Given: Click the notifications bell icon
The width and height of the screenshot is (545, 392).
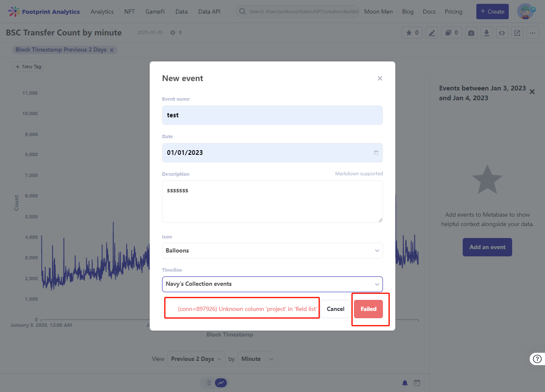Looking at the screenshot, I should coord(405,383).
